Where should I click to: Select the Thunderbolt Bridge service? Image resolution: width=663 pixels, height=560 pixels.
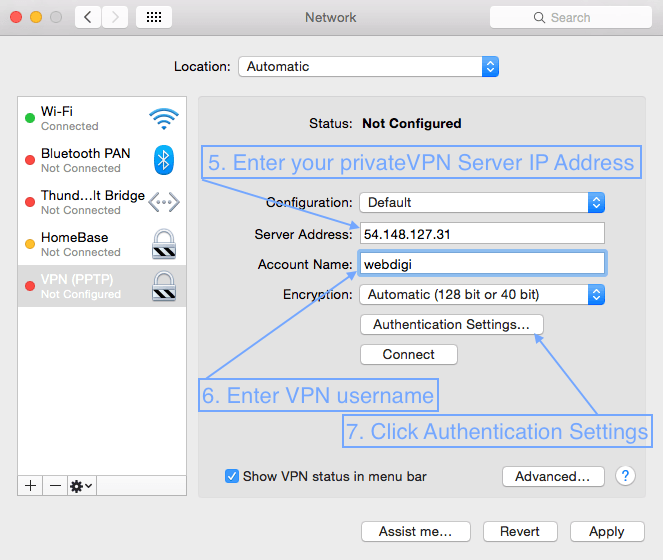pyautogui.click(x=102, y=202)
